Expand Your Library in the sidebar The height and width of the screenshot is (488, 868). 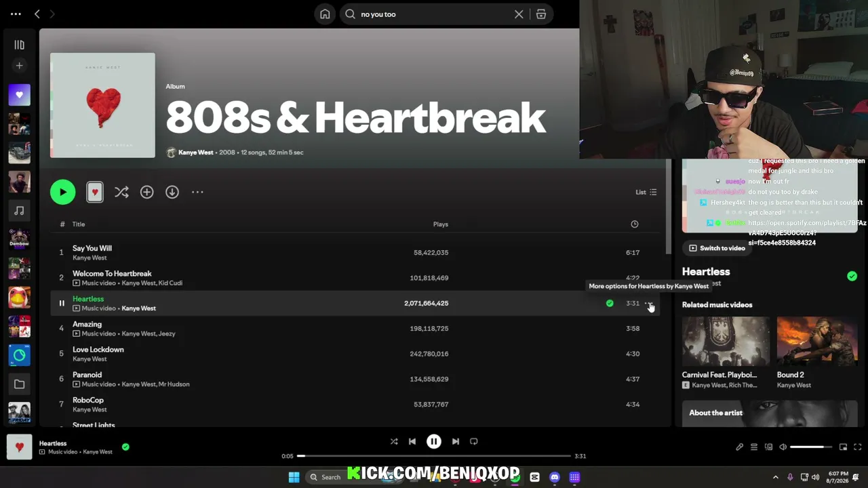point(19,45)
